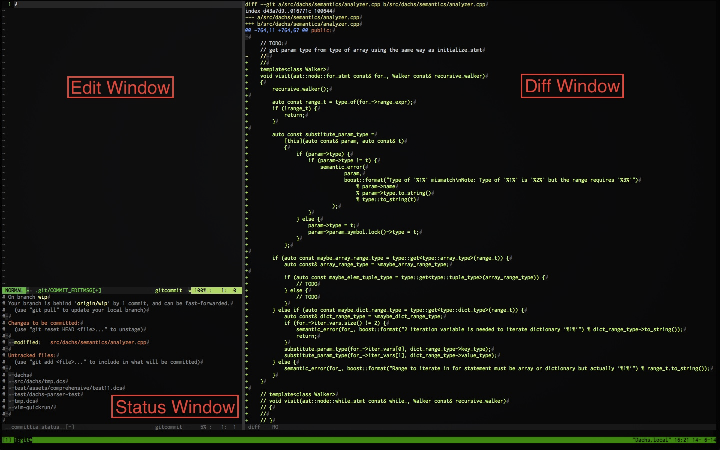Click the '[this](auto const& param, auto const& t)' line

[x=345, y=141]
